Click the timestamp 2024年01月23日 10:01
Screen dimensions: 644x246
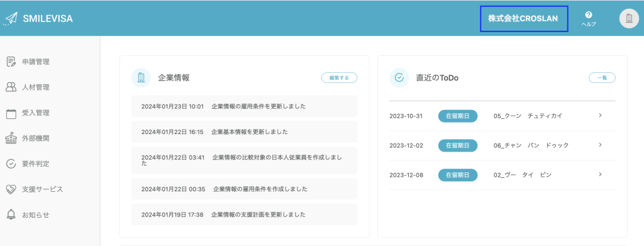172,106
